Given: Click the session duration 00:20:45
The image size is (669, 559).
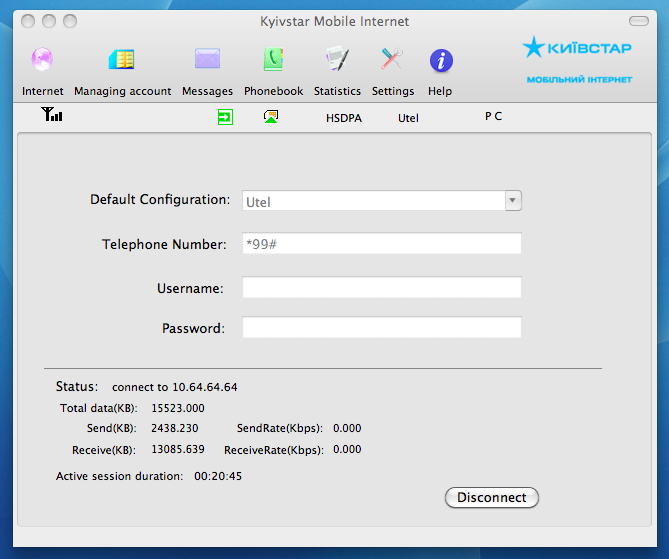Looking at the screenshot, I should click(218, 476).
